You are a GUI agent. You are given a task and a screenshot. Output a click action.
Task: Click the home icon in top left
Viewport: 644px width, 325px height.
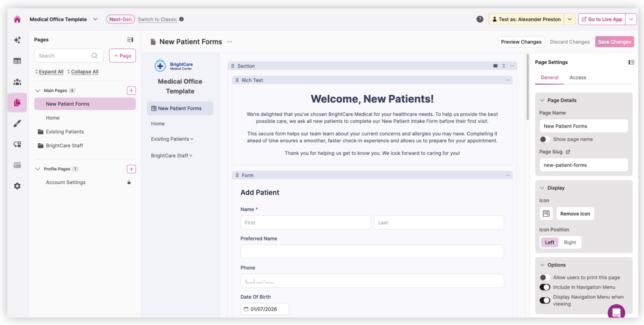(17, 19)
